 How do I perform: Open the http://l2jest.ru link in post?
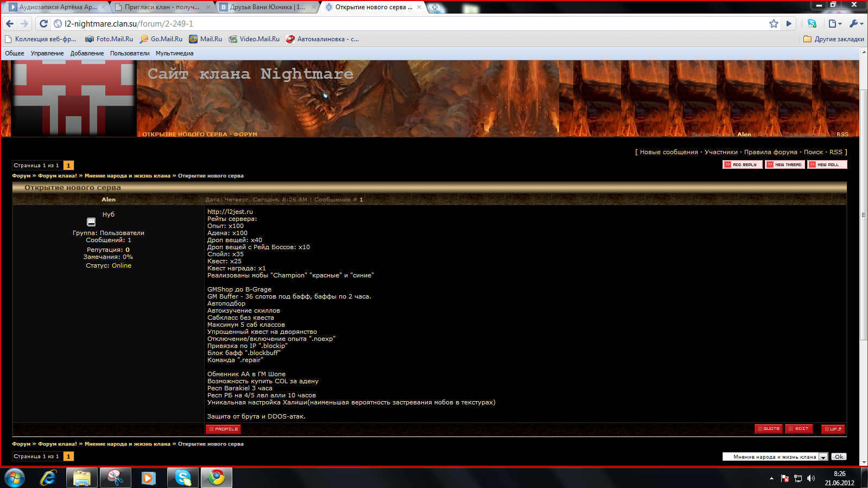click(230, 212)
